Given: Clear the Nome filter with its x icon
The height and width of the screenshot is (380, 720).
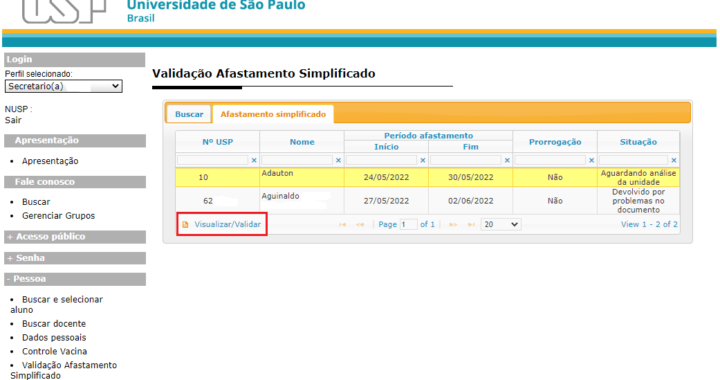Looking at the screenshot, I should pyautogui.click(x=338, y=160).
